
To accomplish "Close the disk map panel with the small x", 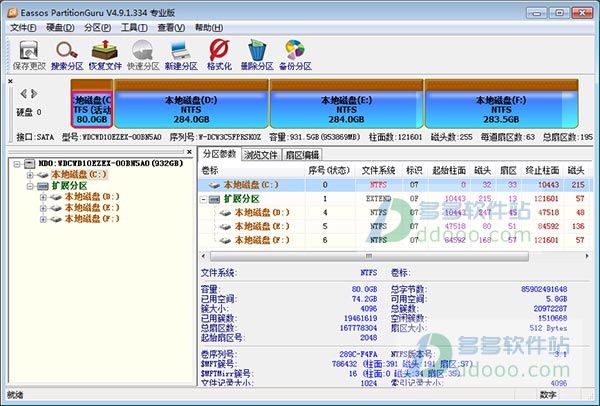I will pos(10,81).
